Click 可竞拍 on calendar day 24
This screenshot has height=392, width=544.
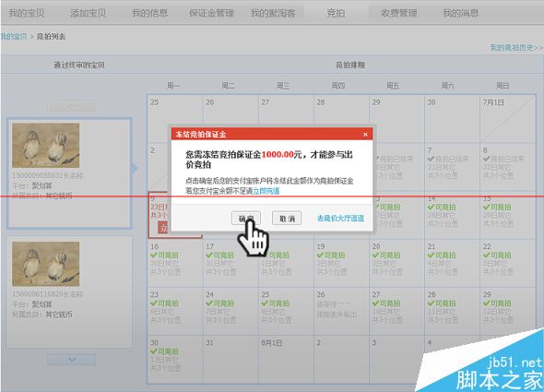(x=220, y=303)
